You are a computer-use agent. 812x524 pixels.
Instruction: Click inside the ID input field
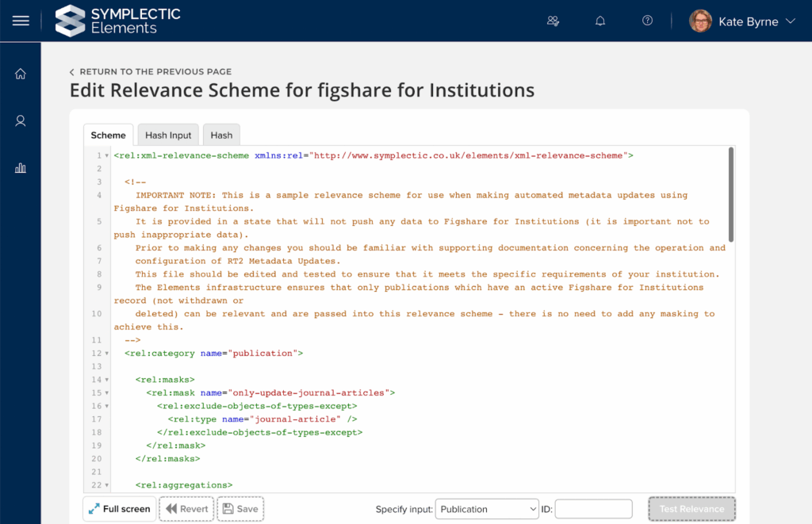coord(592,508)
